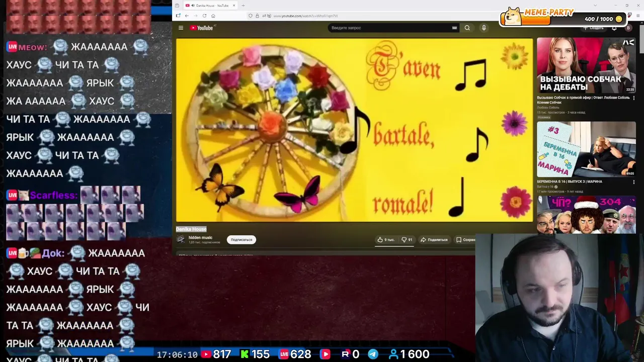Click the YouTube icon beside 817
644x362 pixels.
pyautogui.click(x=206, y=354)
